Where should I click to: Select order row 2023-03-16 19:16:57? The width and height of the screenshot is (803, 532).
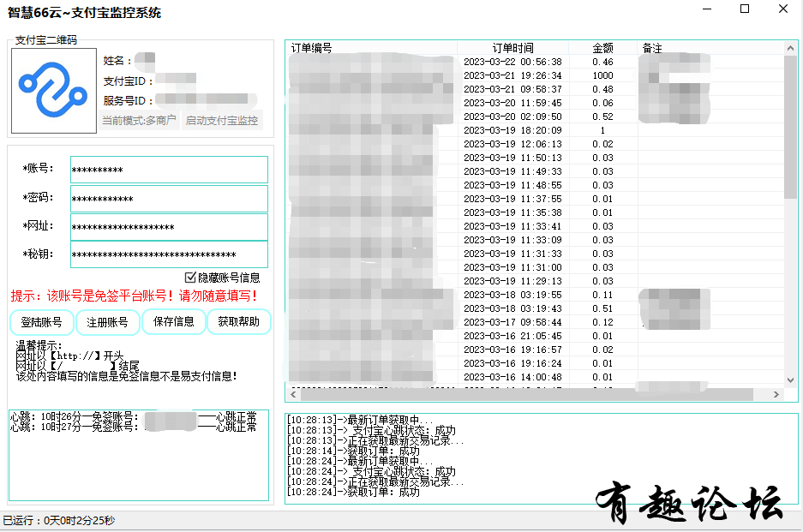tap(535, 350)
